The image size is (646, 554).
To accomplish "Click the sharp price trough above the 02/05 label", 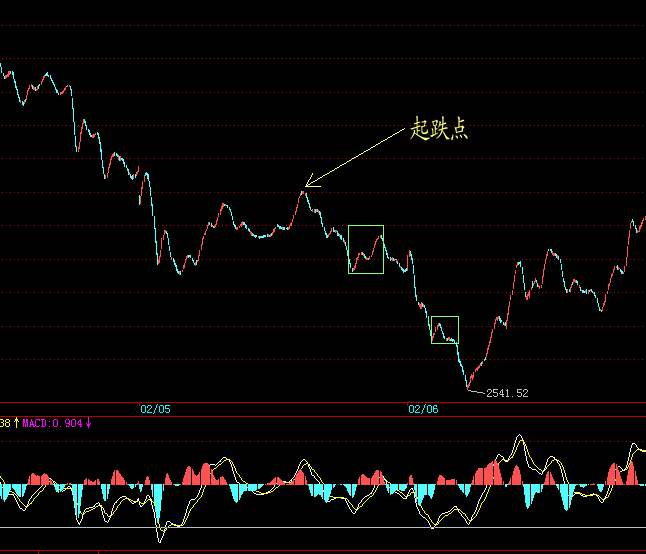I will coord(158,263).
